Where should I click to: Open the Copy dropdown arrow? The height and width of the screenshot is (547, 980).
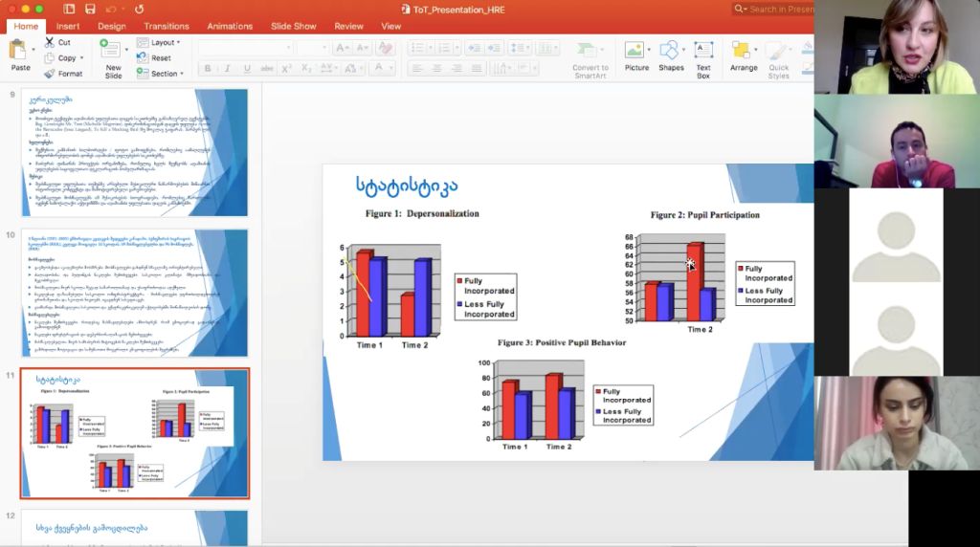tap(83, 58)
